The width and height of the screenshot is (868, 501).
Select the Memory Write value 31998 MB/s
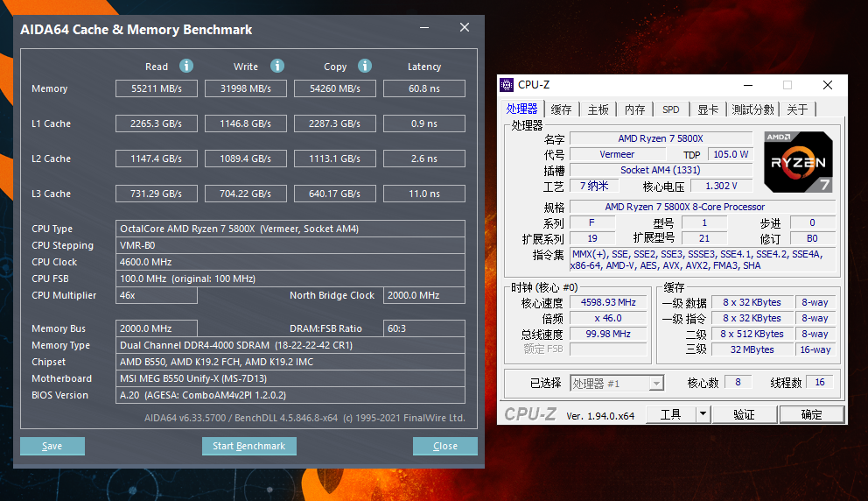[246, 88]
